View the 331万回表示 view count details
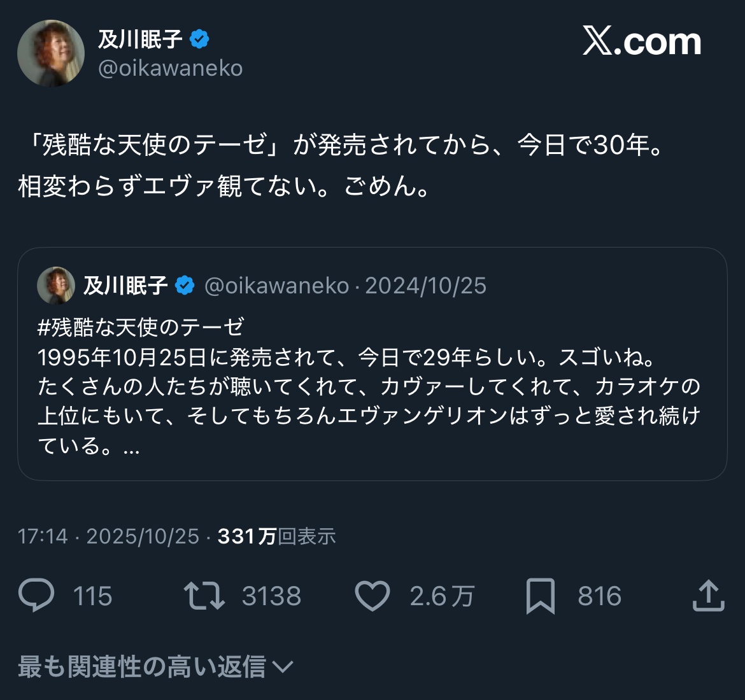 coord(276,536)
